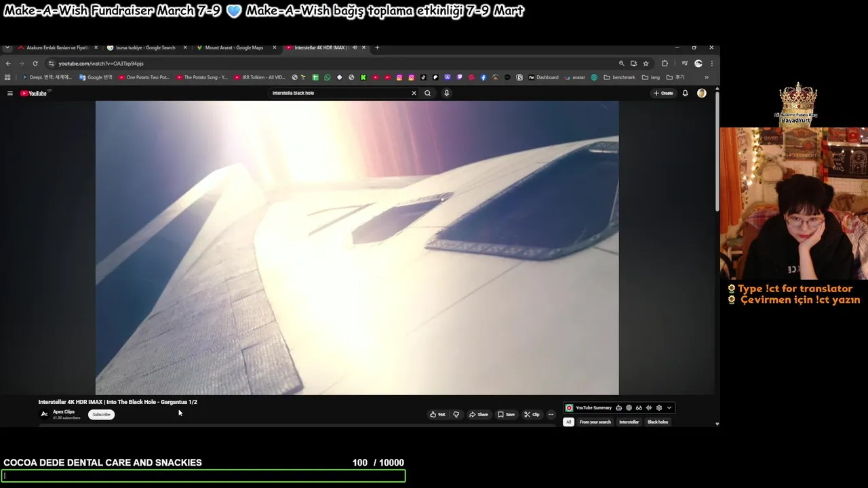Viewport: 868px width, 488px height.
Task: Expand the YouTube Summary chevron
Action: point(669,408)
